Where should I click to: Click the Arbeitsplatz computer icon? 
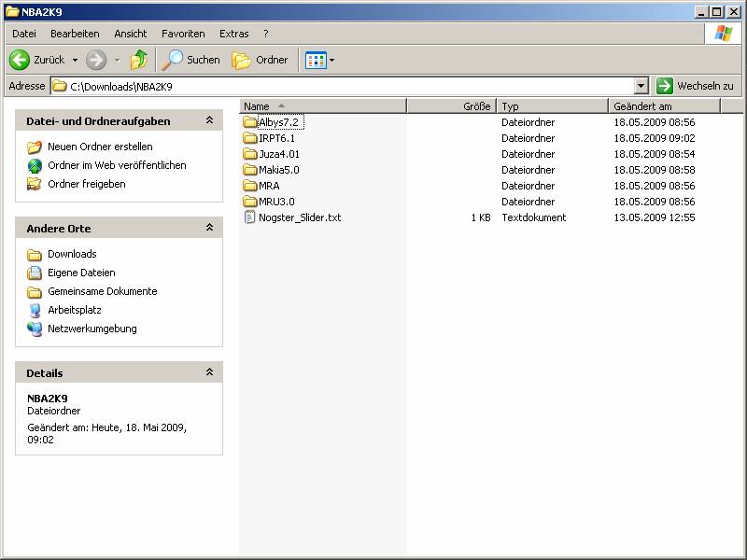point(35,311)
